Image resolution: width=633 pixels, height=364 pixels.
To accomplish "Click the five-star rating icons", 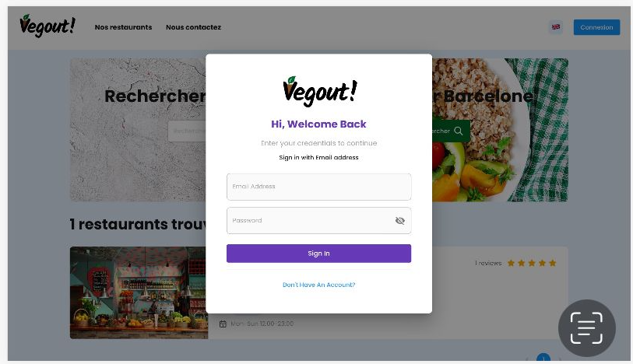I will pos(532,263).
